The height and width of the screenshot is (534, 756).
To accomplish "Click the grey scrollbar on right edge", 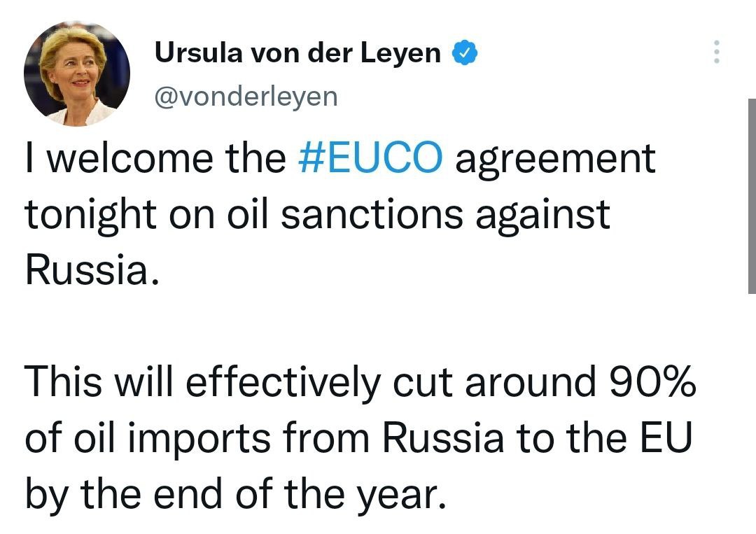I will point(752,196).
